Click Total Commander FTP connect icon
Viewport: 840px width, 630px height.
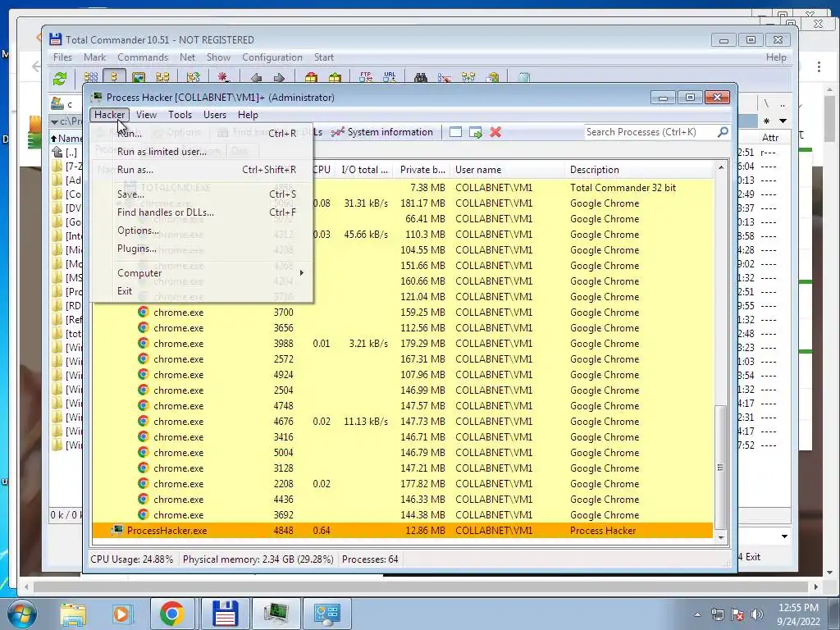366,77
